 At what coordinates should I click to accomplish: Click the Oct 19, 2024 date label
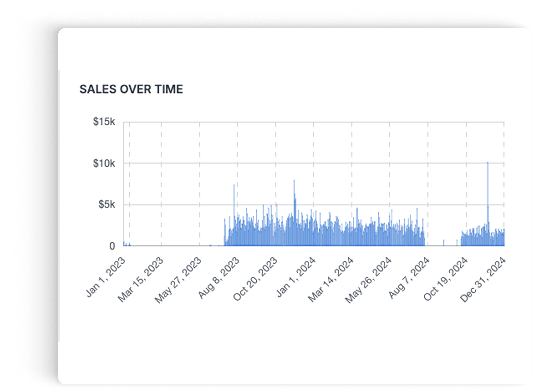[446, 279]
